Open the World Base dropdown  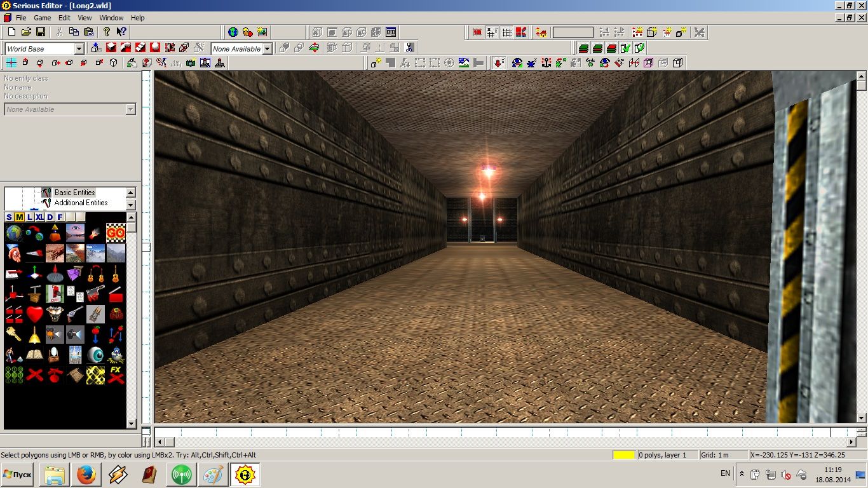[79, 49]
